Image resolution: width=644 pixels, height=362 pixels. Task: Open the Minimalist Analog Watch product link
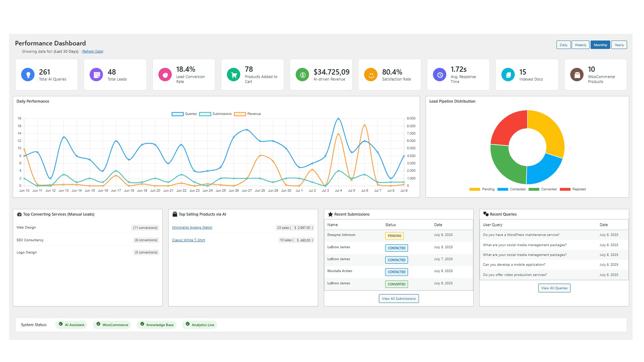[x=192, y=227]
